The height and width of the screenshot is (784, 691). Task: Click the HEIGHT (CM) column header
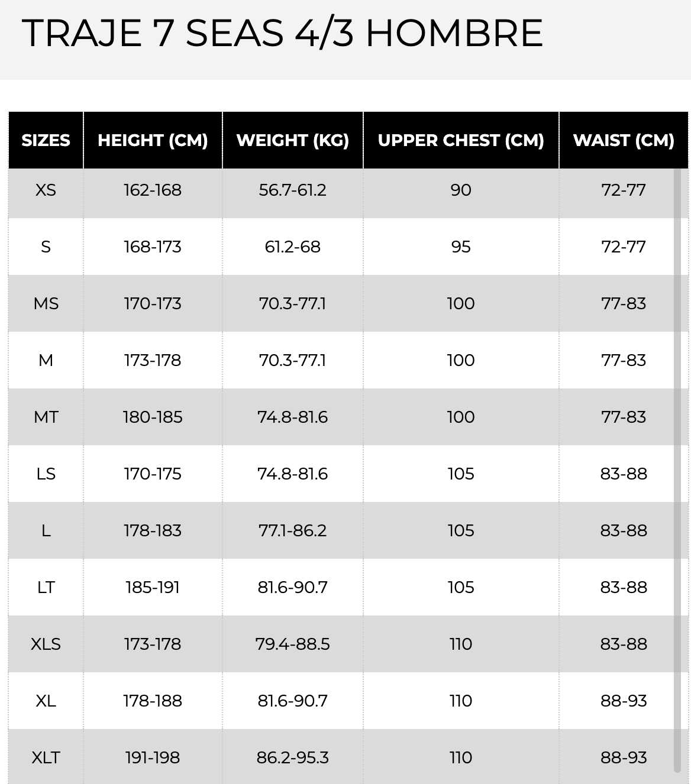click(153, 140)
